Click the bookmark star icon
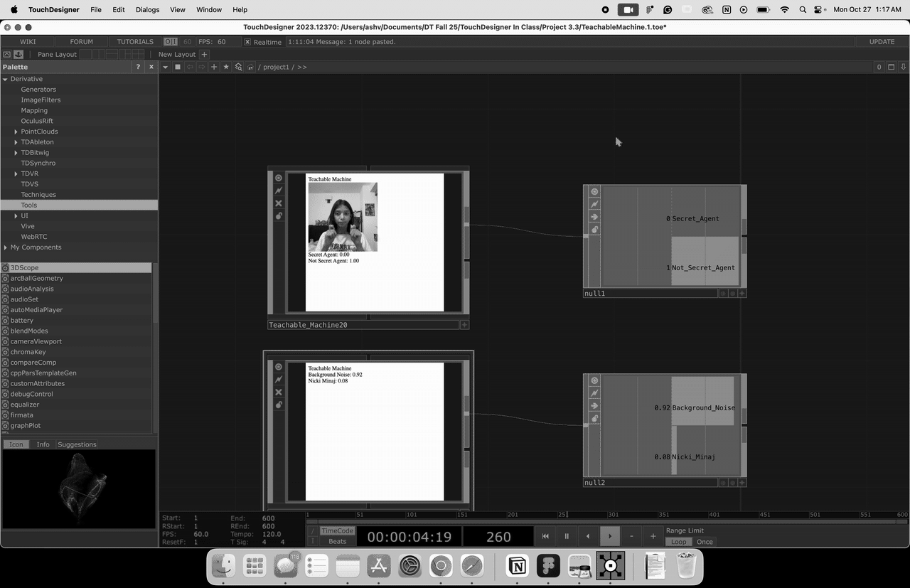The height and width of the screenshot is (588, 910). click(226, 67)
